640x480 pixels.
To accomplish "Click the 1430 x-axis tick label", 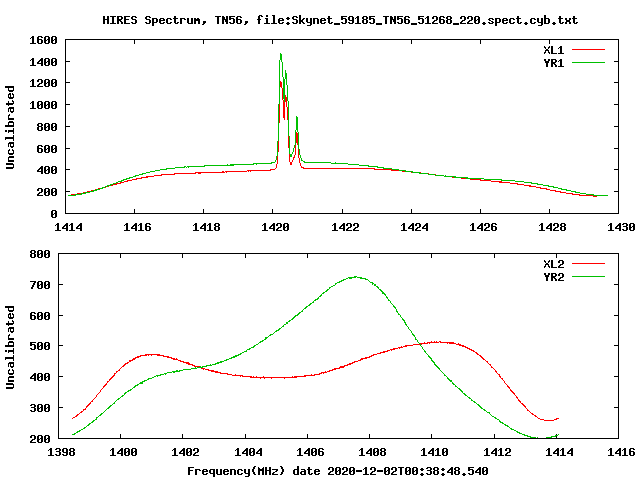I will point(621,227).
